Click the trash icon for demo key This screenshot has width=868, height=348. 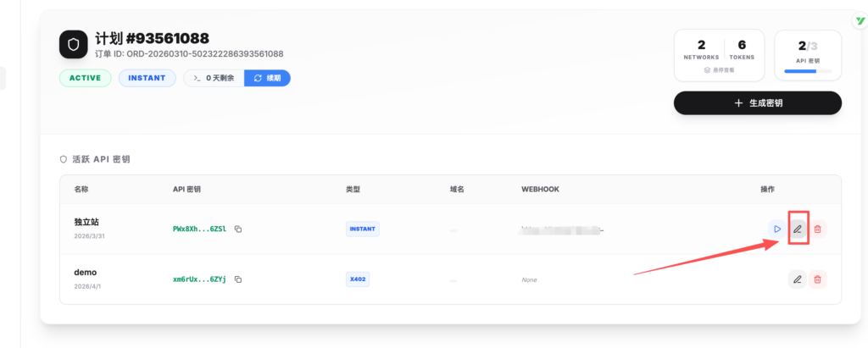tap(817, 279)
